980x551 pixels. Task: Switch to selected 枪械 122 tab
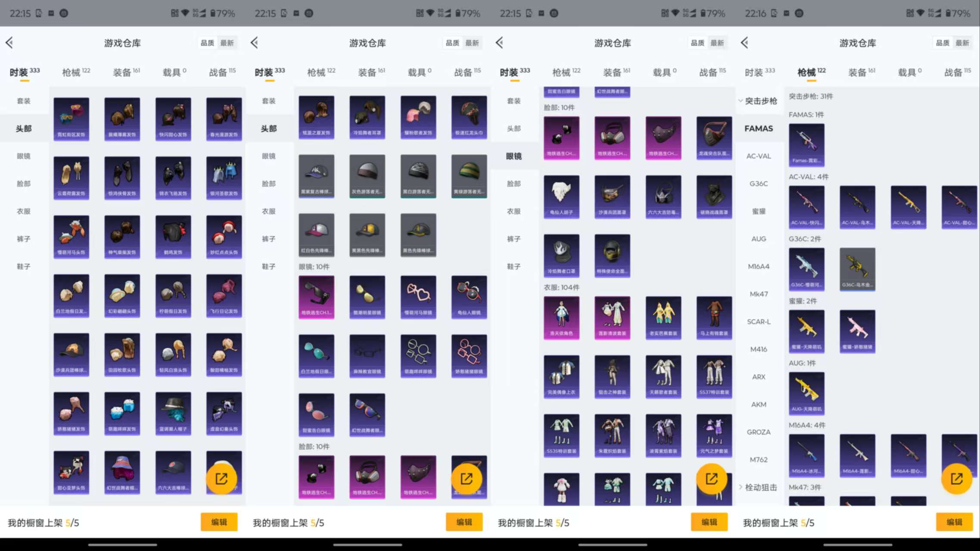[811, 72]
